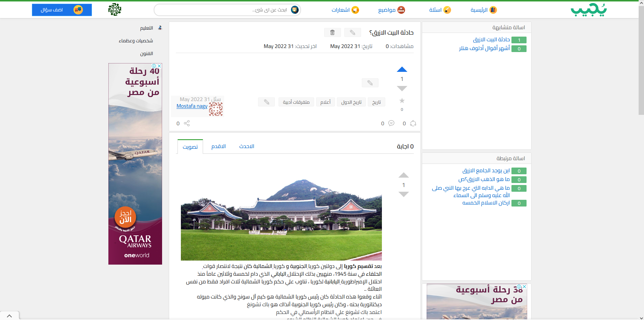Downvote the question with the gray arrow
Image resolution: width=644 pixels, height=320 pixels.
(x=402, y=88)
